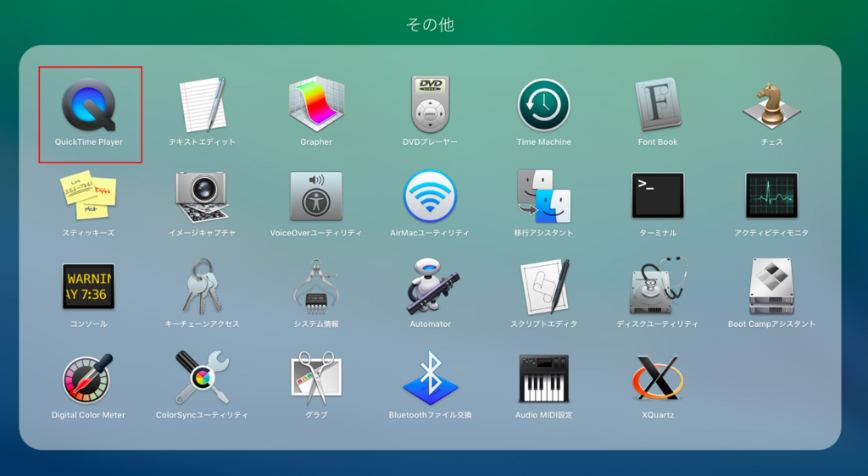The height and width of the screenshot is (476, 868).
Task: Launch スティッキーズ sticky notes
Action: (88, 196)
